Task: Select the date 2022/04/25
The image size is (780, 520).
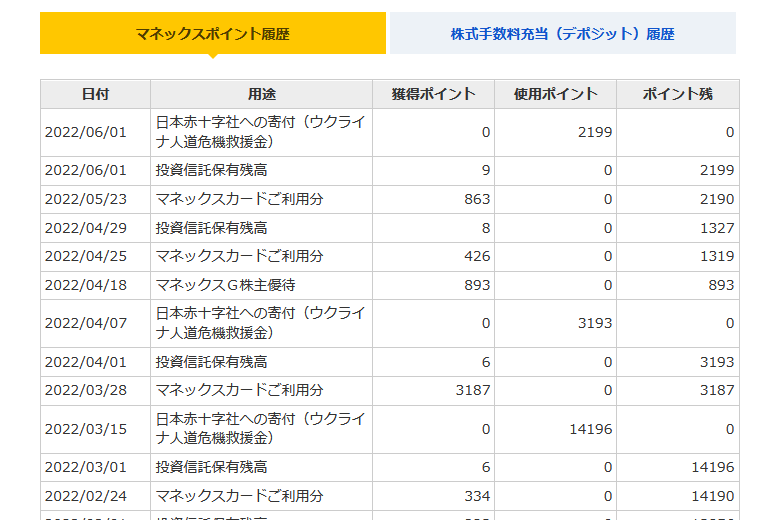Action: (x=86, y=256)
